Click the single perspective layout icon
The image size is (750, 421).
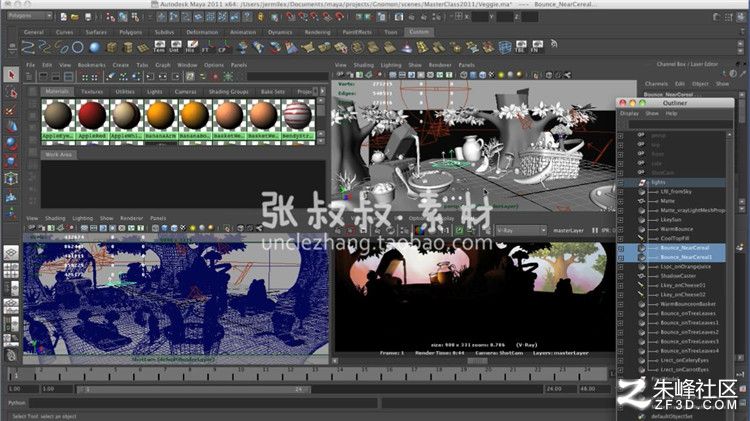tap(11, 253)
